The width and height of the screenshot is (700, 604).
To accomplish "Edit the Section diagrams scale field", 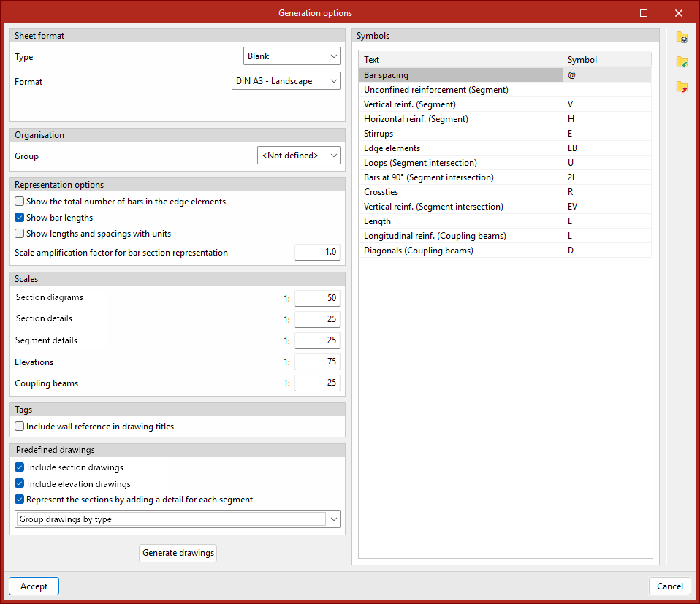I will click(x=317, y=298).
